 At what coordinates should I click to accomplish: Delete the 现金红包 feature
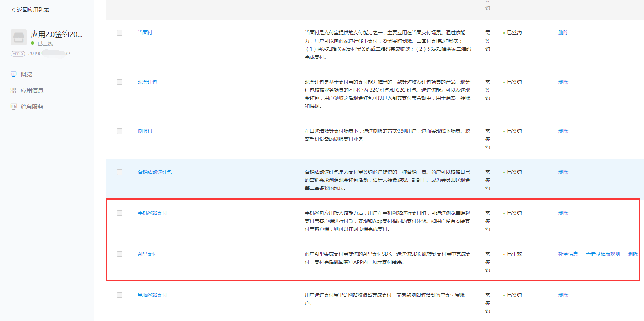click(x=563, y=82)
